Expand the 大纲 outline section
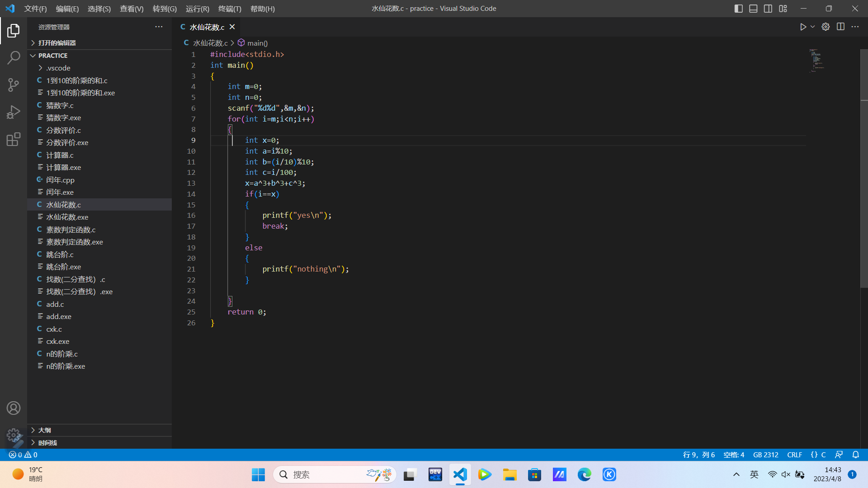 [44, 430]
